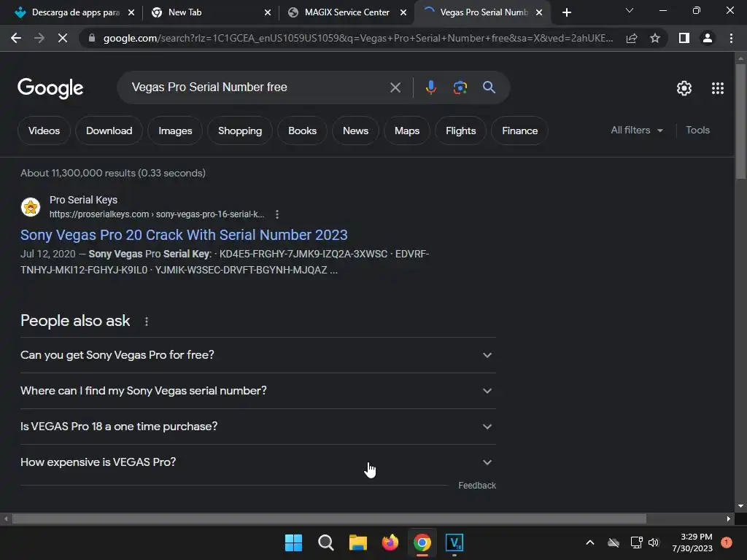The image size is (747, 560).
Task: Open All filters dropdown
Action: coord(636,130)
